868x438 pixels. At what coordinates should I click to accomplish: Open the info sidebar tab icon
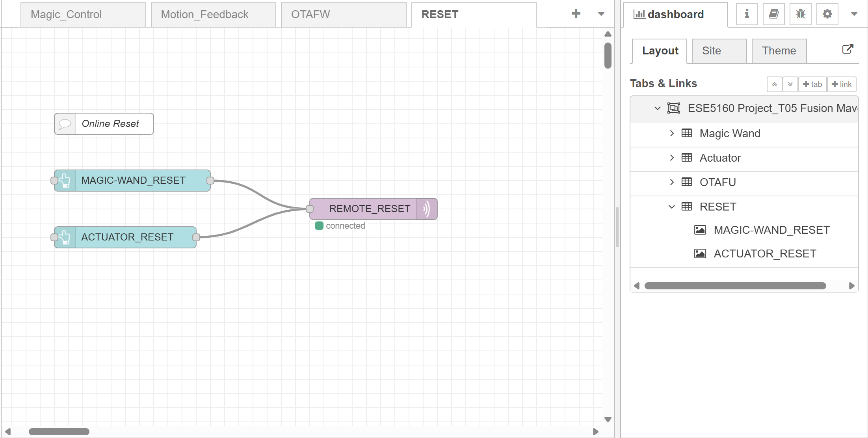coord(747,14)
